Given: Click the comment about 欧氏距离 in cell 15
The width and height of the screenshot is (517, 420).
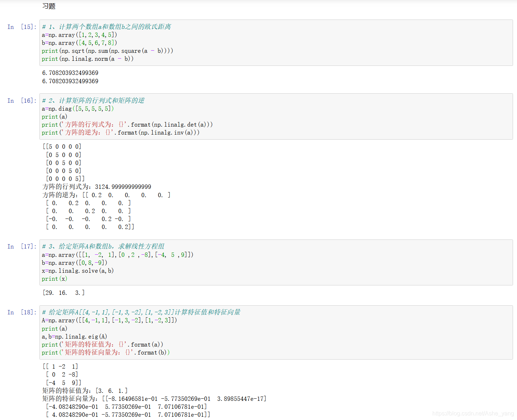Looking at the screenshot, I should click(x=106, y=27).
